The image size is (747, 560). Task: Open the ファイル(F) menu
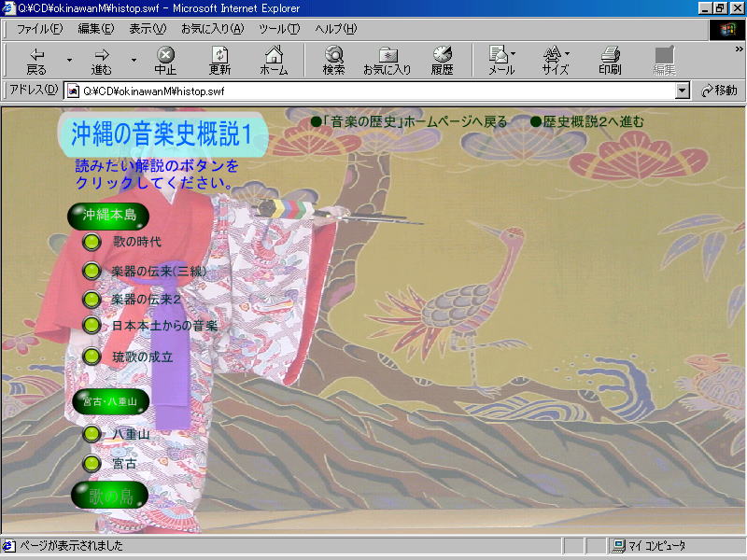(x=39, y=29)
